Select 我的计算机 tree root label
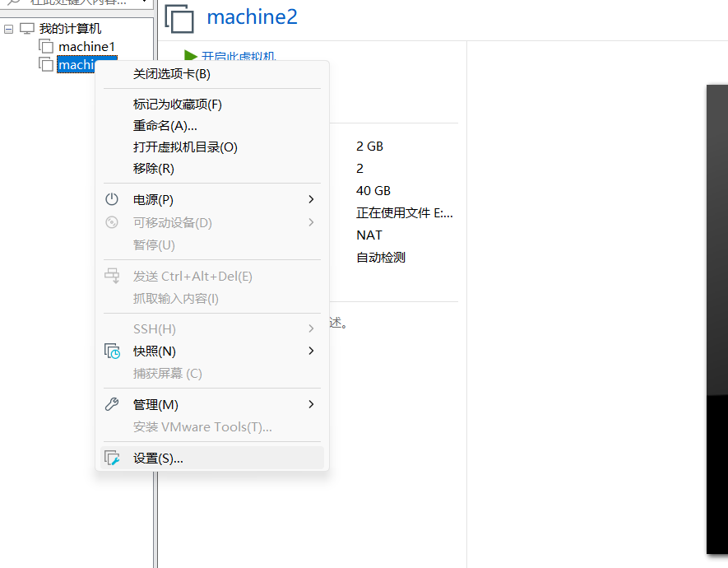The height and width of the screenshot is (568, 728). tap(70, 29)
